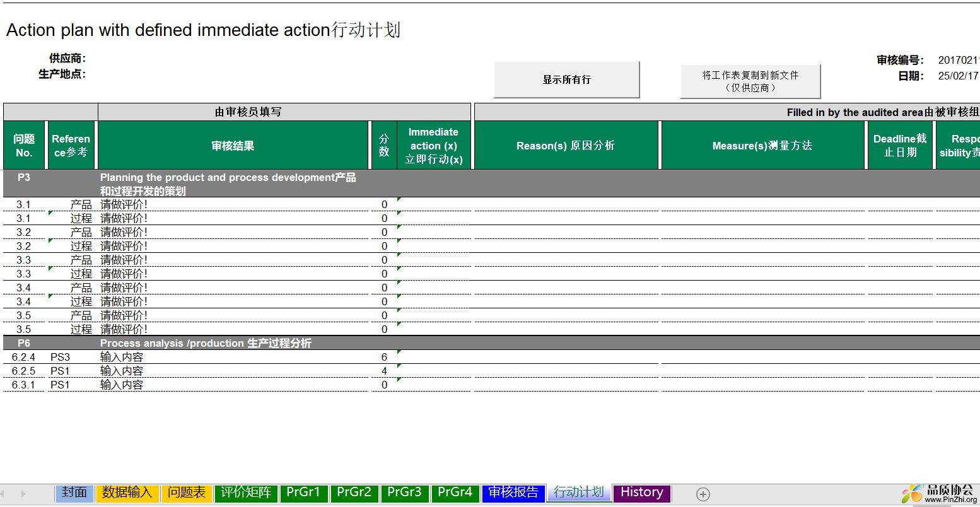Select the PS3 reference cell

coord(71,357)
